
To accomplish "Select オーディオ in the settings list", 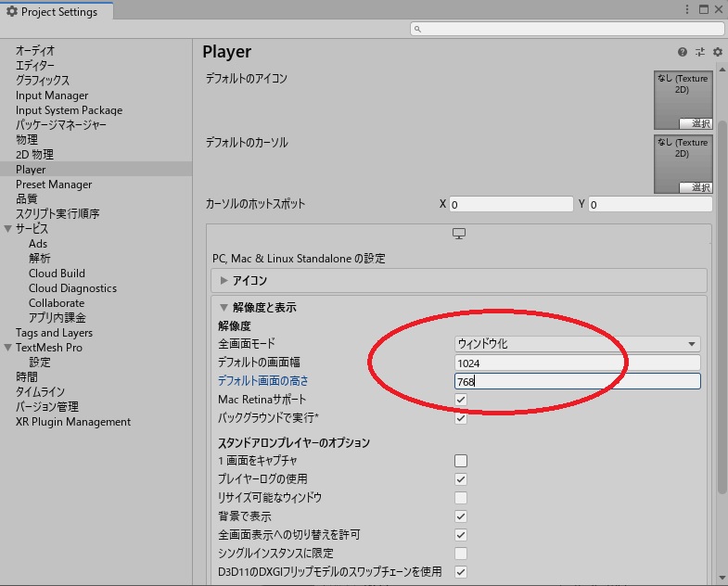I will pyautogui.click(x=35, y=51).
